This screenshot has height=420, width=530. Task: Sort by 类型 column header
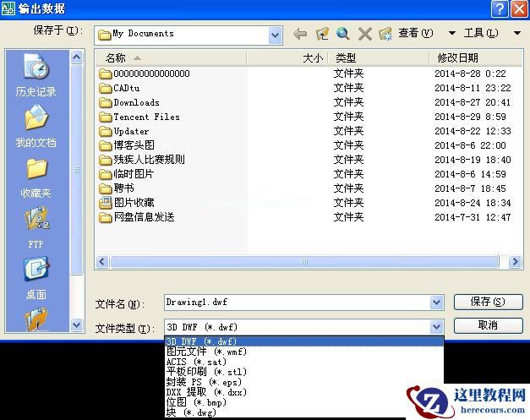tap(378, 58)
